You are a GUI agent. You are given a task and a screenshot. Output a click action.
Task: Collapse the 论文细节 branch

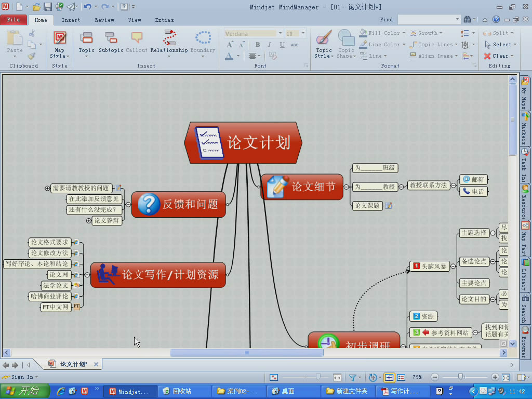coord(347,187)
